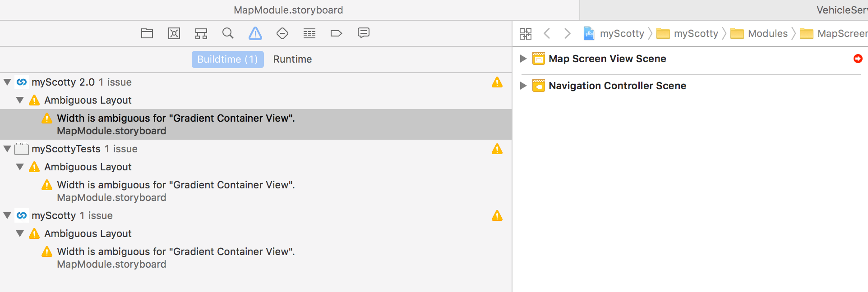The width and height of the screenshot is (868, 292).
Task: Collapse Ambiguous Layout under myScotty 2.0
Action: [x=20, y=100]
